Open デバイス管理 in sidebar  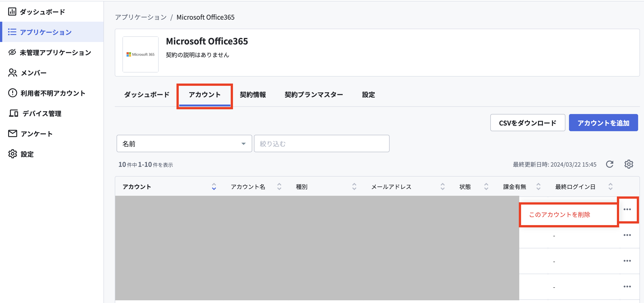click(x=52, y=113)
